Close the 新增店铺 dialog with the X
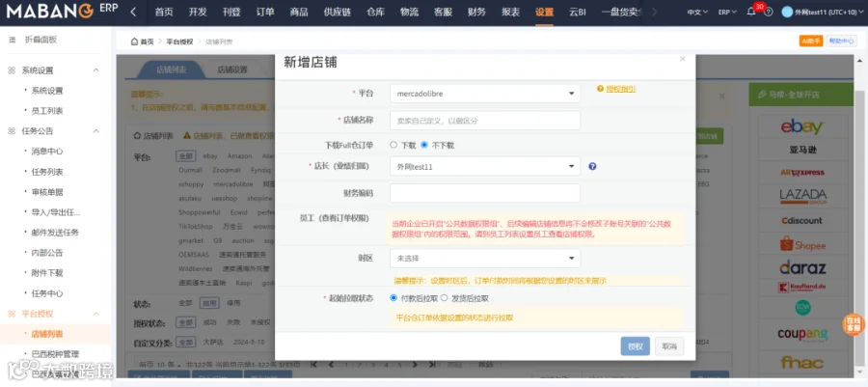The height and width of the screenshot is (387, 868). [682, 59]
